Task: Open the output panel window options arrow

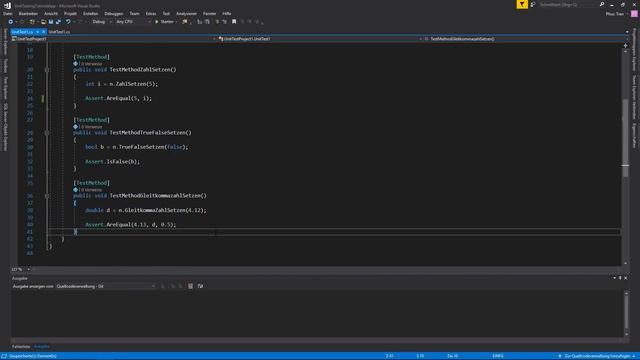Action: [614, 278]
